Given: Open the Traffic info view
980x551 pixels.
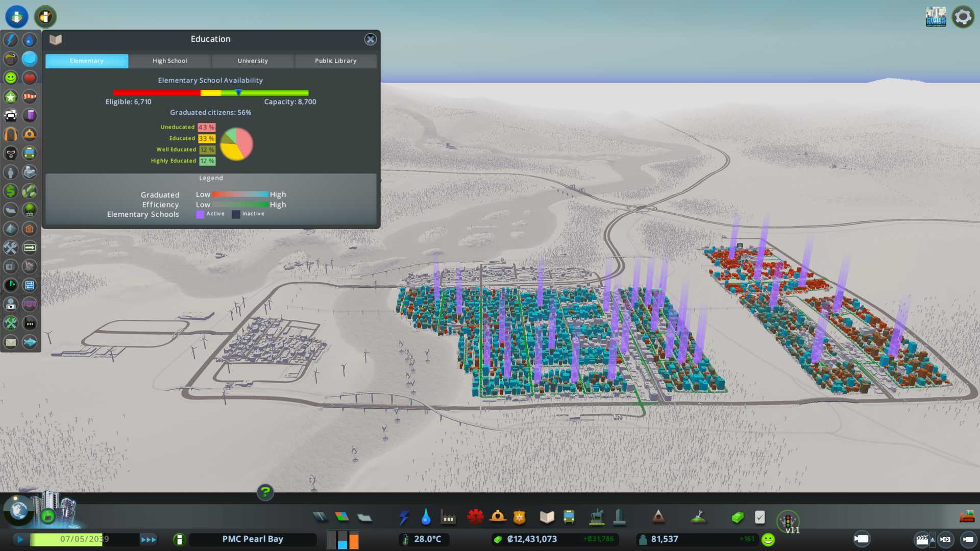Looking at the screenshot, I should [11, 115].
